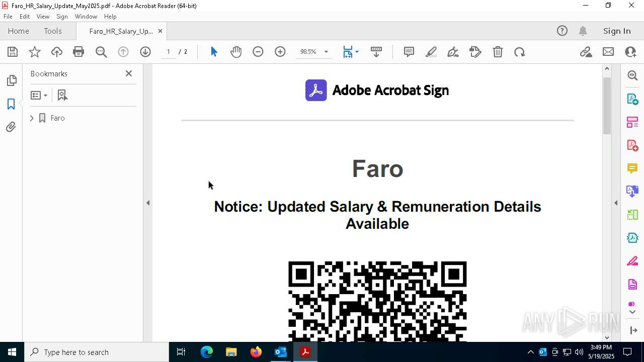Open the sign document pen tool
Viewport: 644px width, 362px height.
pyautogui.click(x=453, y=52)
